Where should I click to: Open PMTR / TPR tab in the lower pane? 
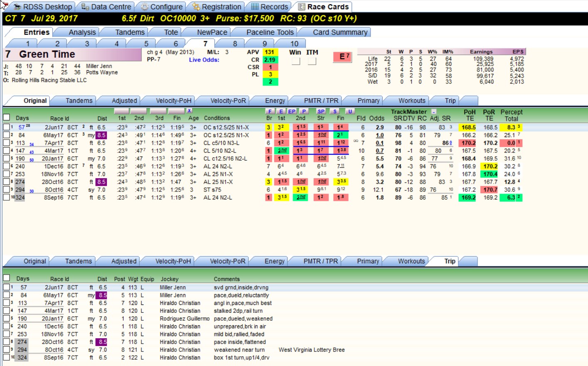(x=320, y=261)
